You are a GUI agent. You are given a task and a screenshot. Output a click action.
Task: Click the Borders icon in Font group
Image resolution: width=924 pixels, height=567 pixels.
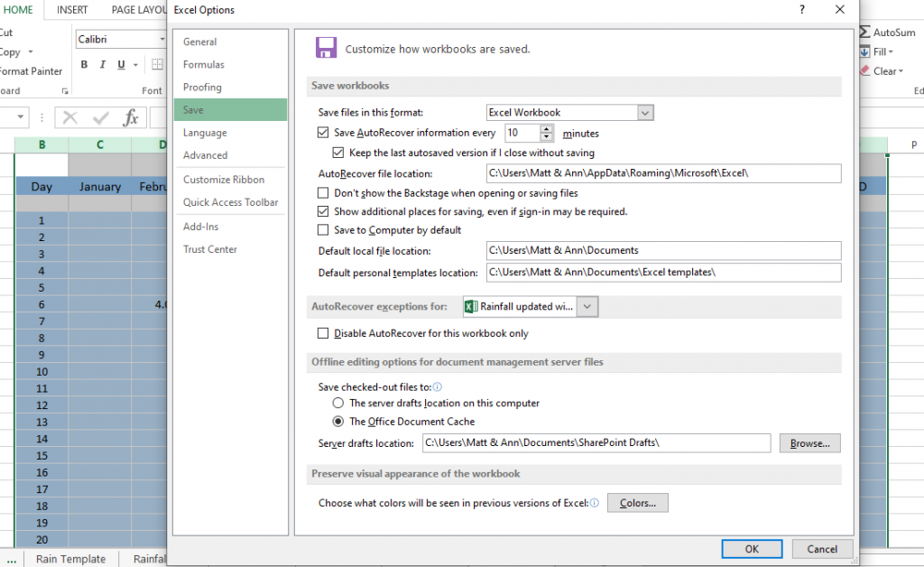click(x=157, y=64)
